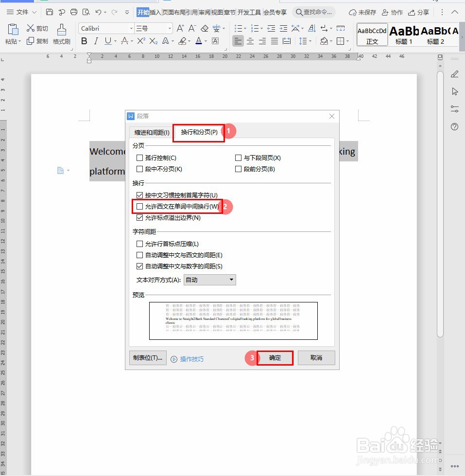Uncheck 自动调整中文与数字的间距(S)
Viewport: 465px width, 476px height.
pos(140,266)
